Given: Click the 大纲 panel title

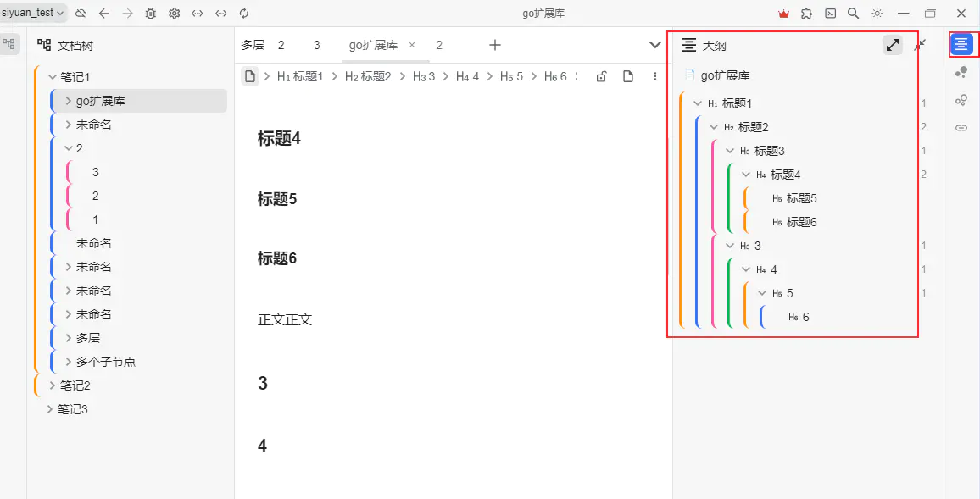Looking at the screenshot, I should [x=715, y=46].
